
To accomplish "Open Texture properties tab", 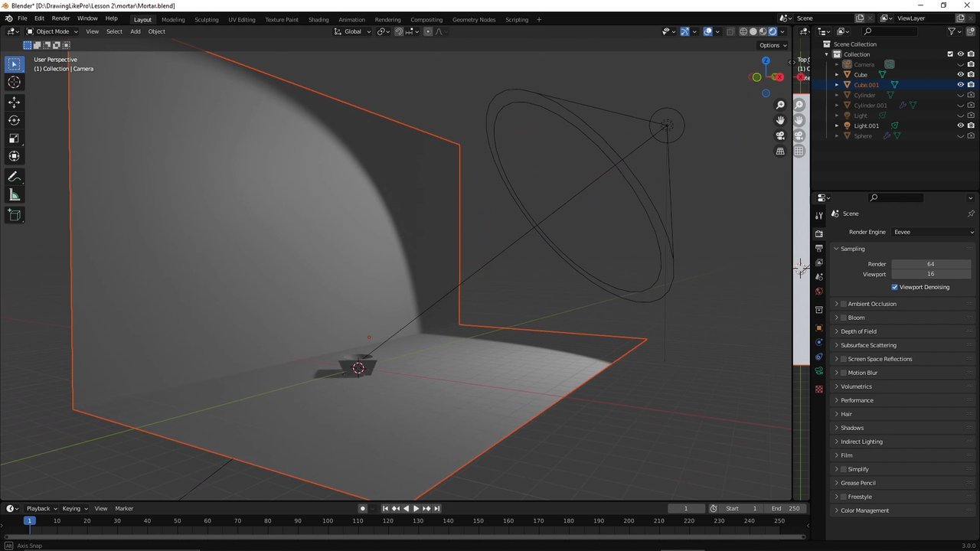I will pyautogui.click(x=819, y=389).
